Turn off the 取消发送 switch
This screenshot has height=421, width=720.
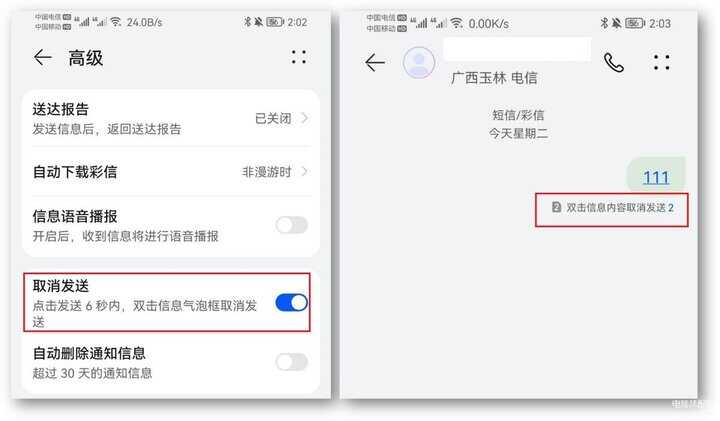(292, 303)
